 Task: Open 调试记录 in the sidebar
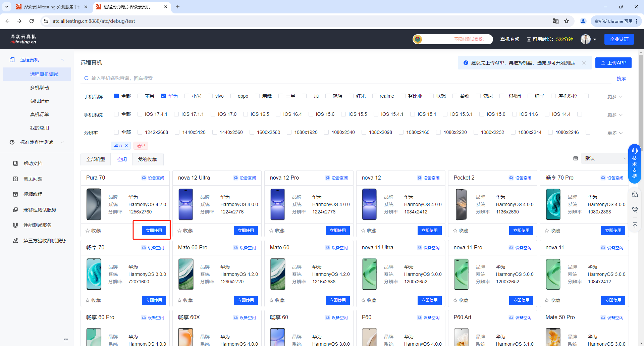pyautogui.click(x=40, y=101)
